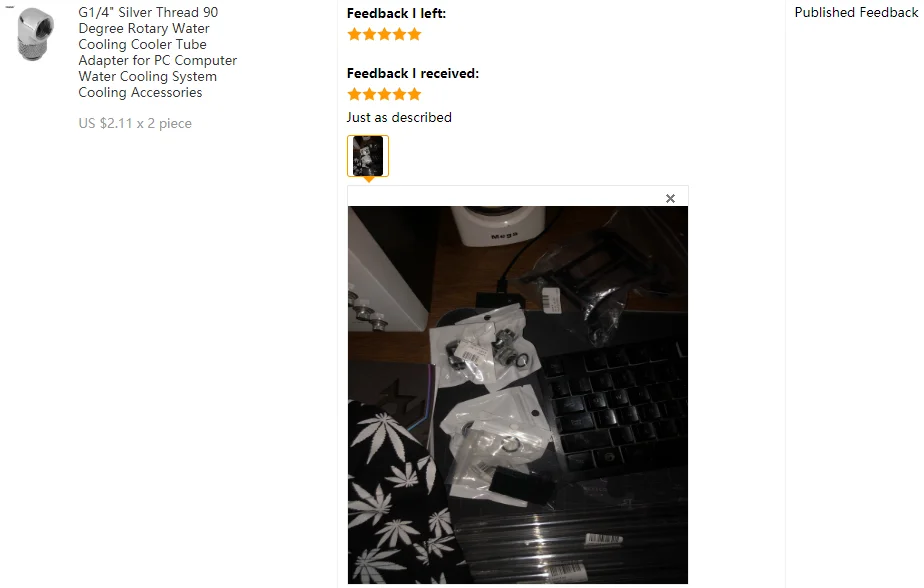Click first star under Feedback I left
Screen dimensions: 924x588
tap(354, 34)
